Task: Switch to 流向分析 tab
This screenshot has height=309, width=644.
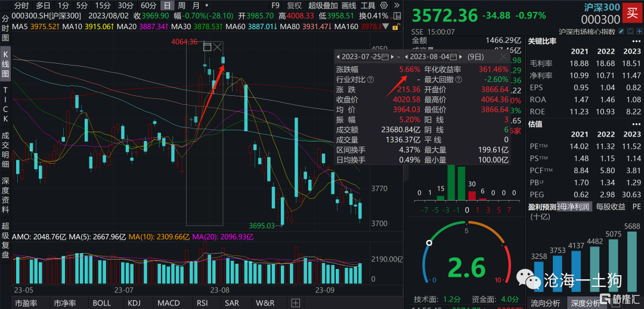Action: [545, 303]
